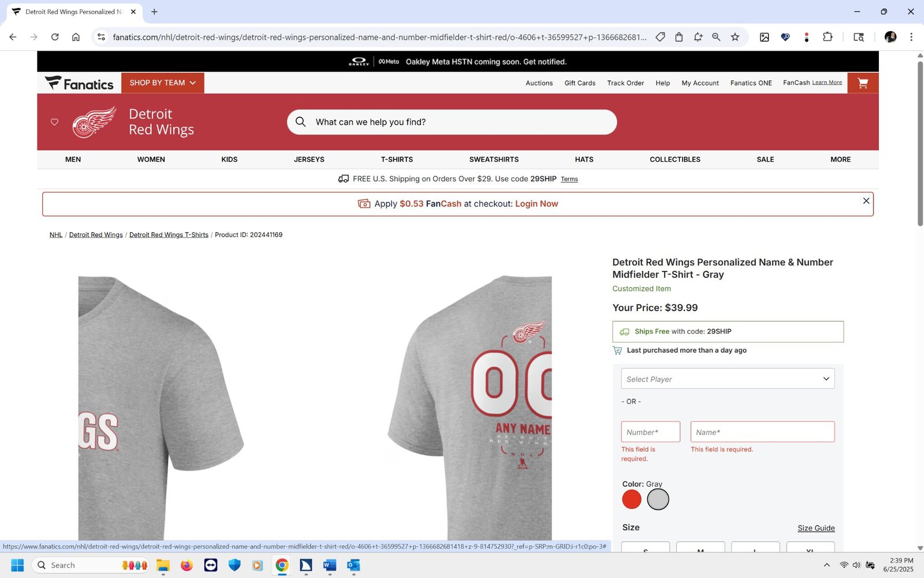The image size is (924, 578).
Task: Open a new browser tab
Action: 154,12
